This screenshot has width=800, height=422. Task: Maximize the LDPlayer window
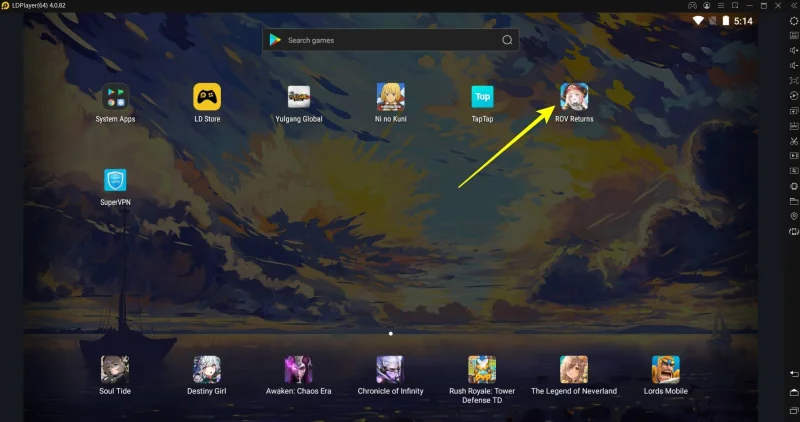pyautogui.click(x=764, y=6)
